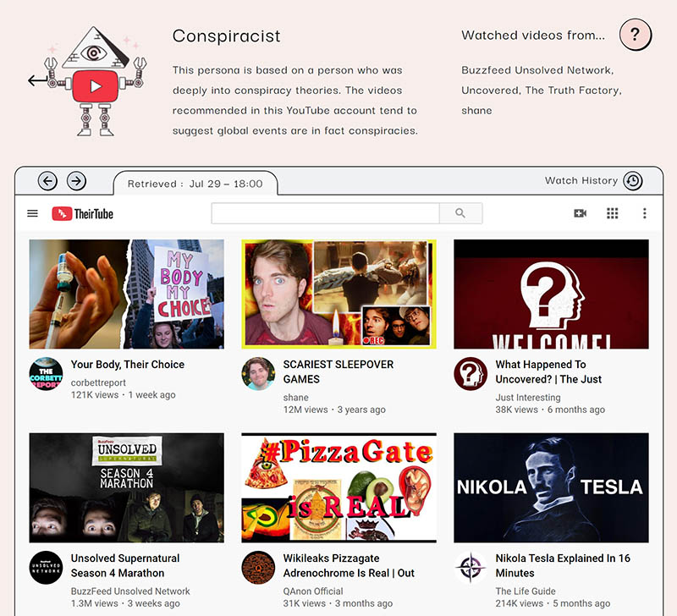The image size is (677, 616).
Task: Click the Conspiracist persona heading
Action: (227, 36)
